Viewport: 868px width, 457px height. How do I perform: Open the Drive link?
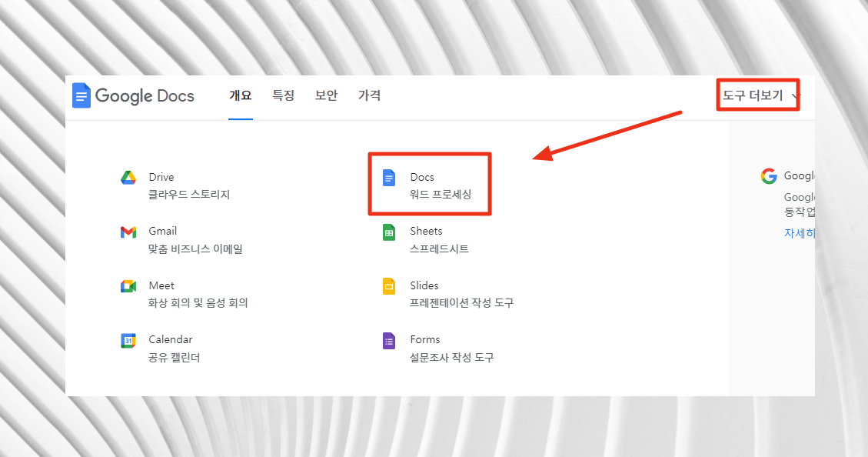coord(161,177)
